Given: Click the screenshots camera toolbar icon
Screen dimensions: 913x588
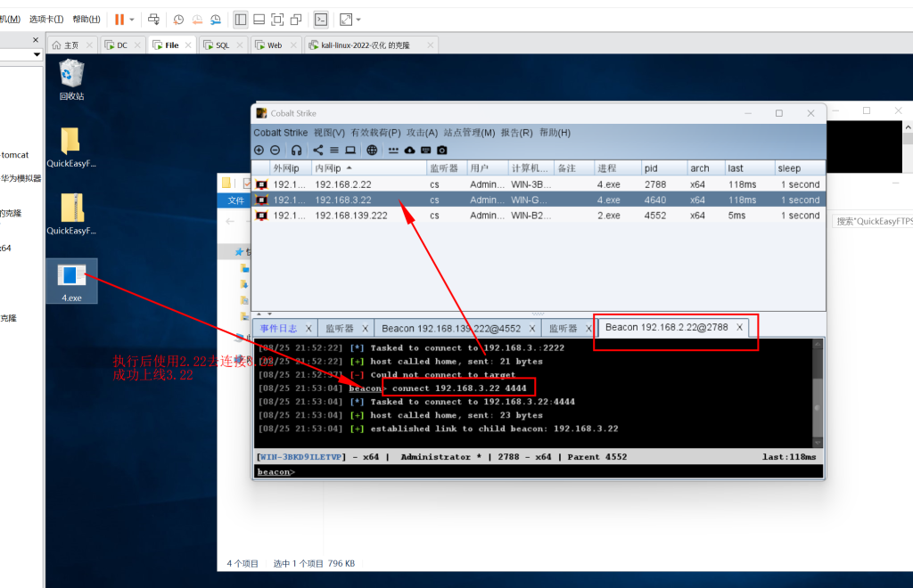Looking at the screenshot, I should 442,150.
